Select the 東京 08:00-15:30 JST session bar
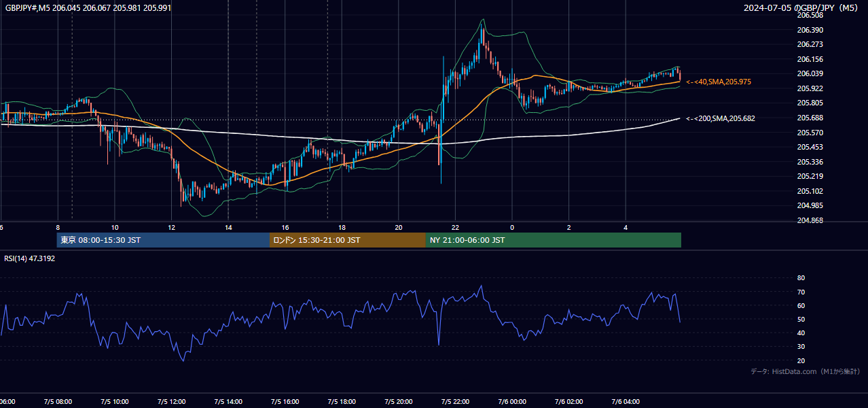The image size is (868, 408). click(x=163, y=240)
